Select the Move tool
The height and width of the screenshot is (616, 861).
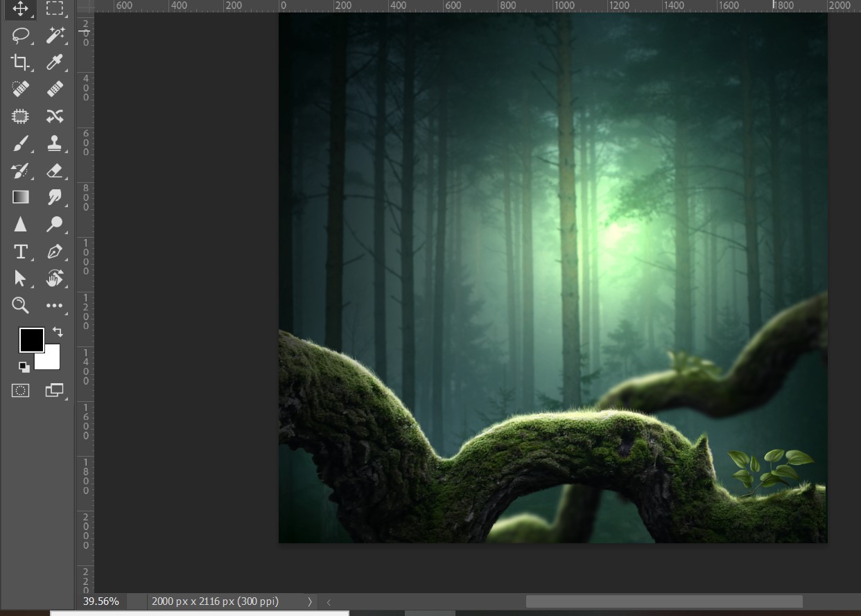[20, 9]
